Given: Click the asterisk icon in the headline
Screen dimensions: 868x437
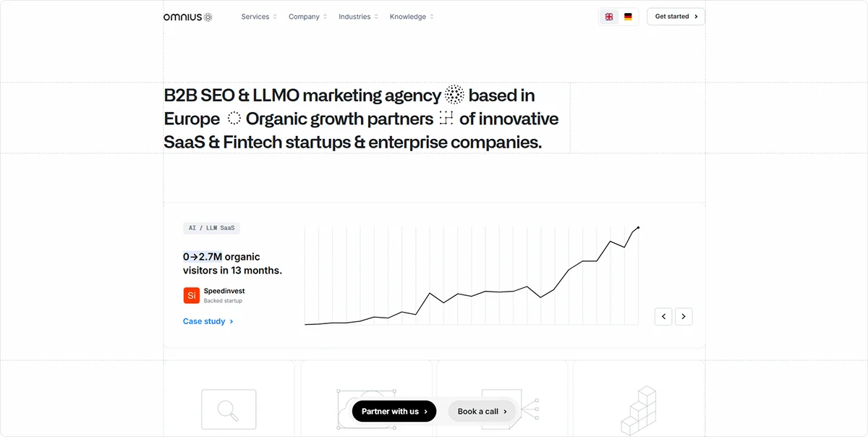Looking at the screenshot, I should (x=454, y=95).
